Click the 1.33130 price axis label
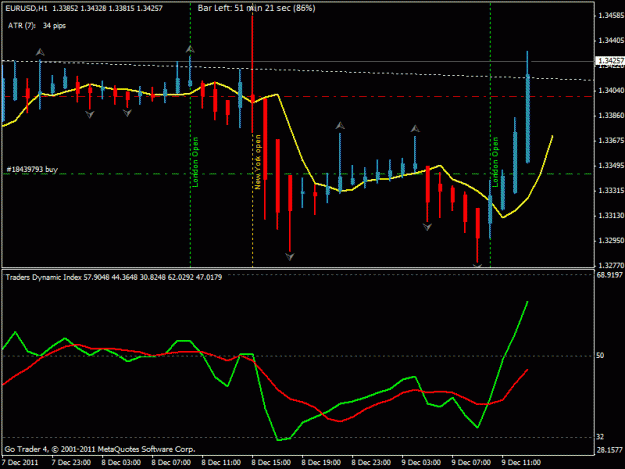The width and height of the screenshot is (625, 469). [x=611, y=216]
